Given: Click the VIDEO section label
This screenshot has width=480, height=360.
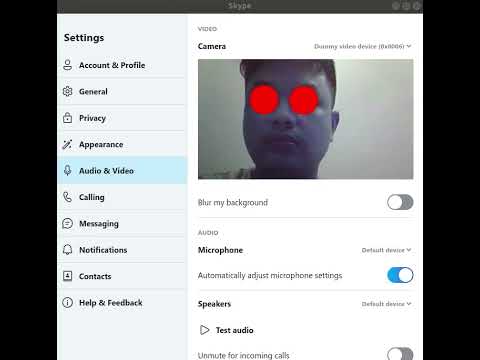Looking at the screenshot, I should (207, 29).
